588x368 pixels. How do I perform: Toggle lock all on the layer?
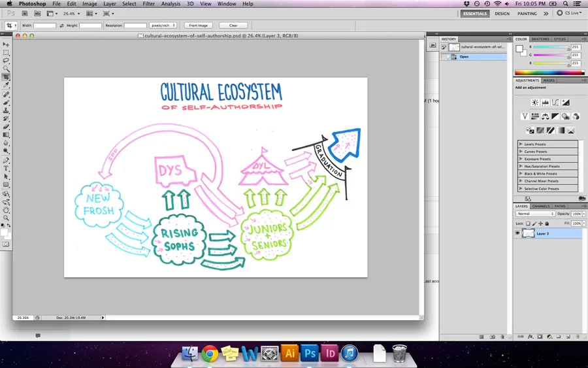coord(547,224)
